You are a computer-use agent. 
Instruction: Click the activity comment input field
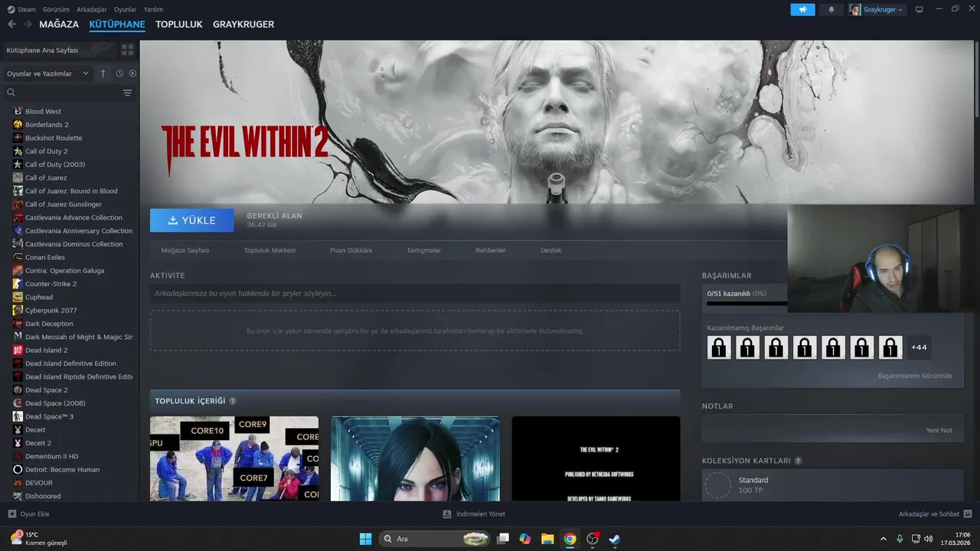click(415, 293)
